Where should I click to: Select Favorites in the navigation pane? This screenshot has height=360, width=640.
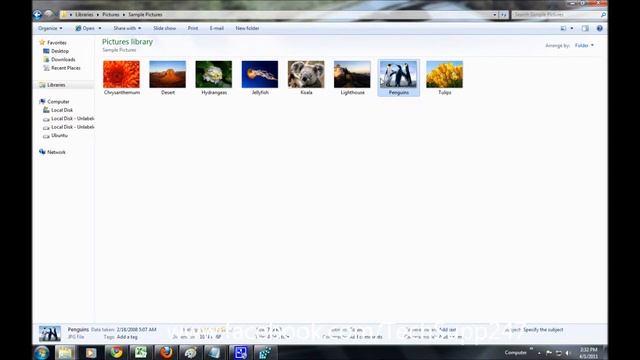[x=57, y=42]
